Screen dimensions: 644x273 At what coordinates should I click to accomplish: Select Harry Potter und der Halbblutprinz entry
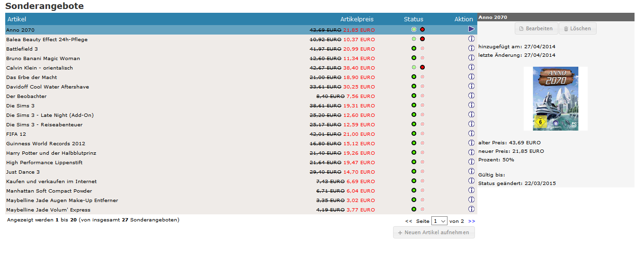52,153
